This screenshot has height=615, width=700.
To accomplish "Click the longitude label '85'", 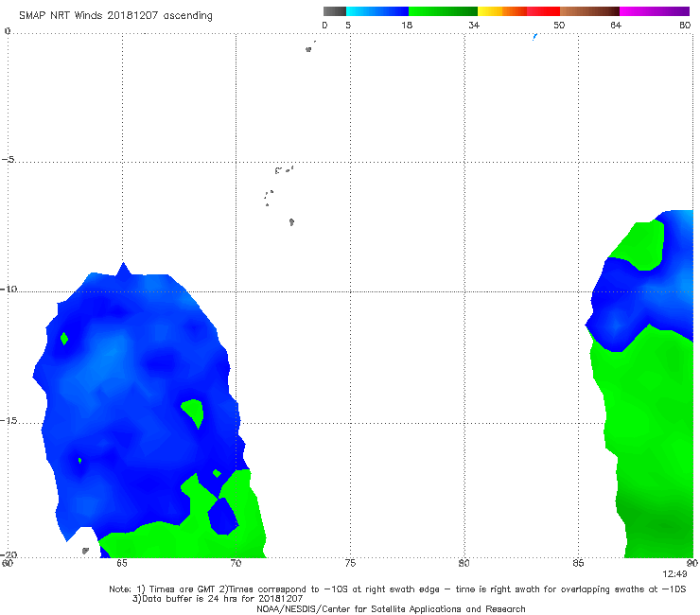I will 578,563.
